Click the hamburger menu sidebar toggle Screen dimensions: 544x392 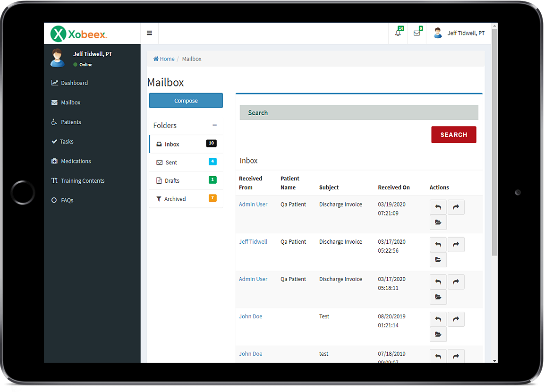[149, 33]
